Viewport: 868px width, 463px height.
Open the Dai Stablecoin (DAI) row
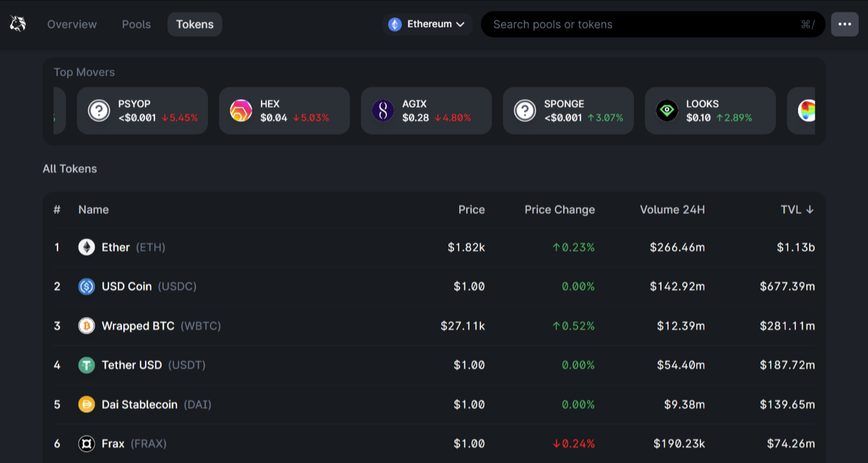click(434, 404)
